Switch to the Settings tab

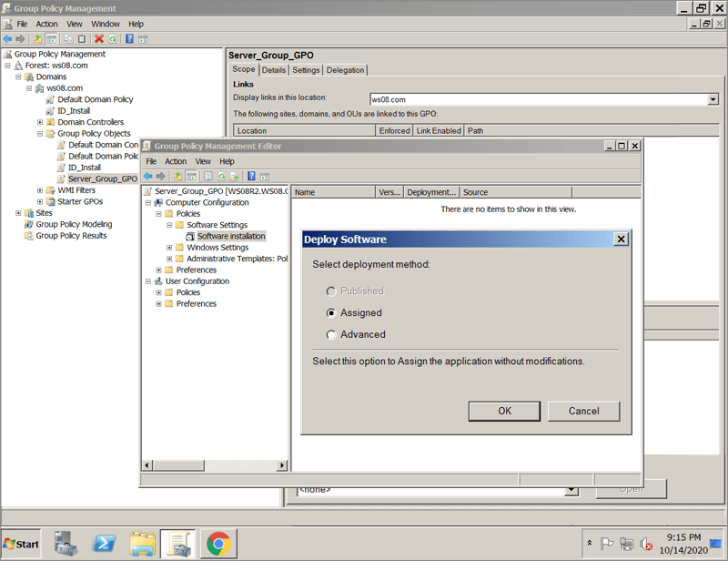click(x=306, y=70)
